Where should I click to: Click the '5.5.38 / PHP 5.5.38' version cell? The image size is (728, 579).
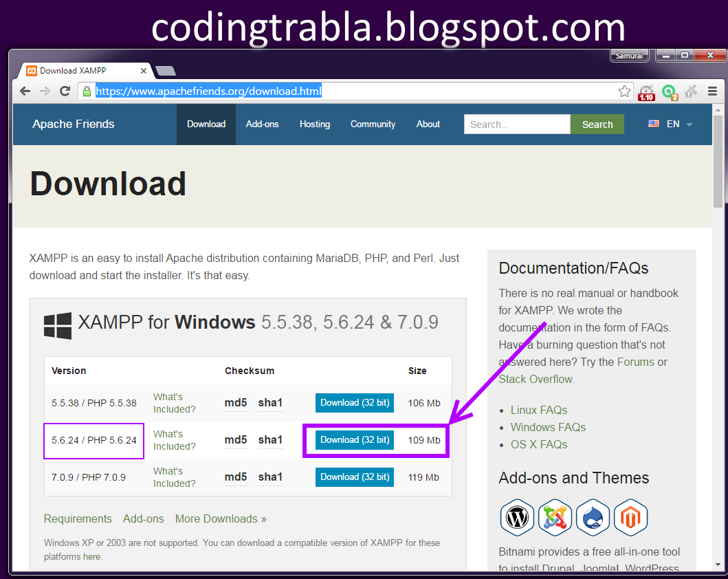coord(93,403)
